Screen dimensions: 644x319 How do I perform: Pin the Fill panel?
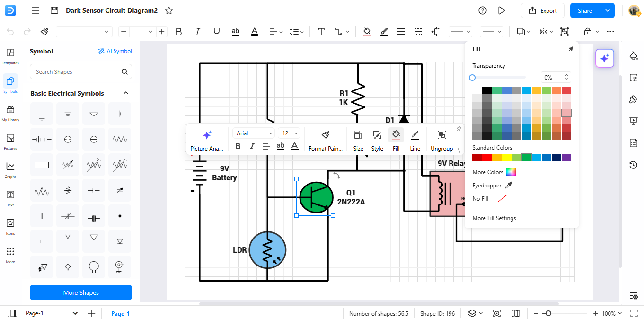[x=571, y=49]
